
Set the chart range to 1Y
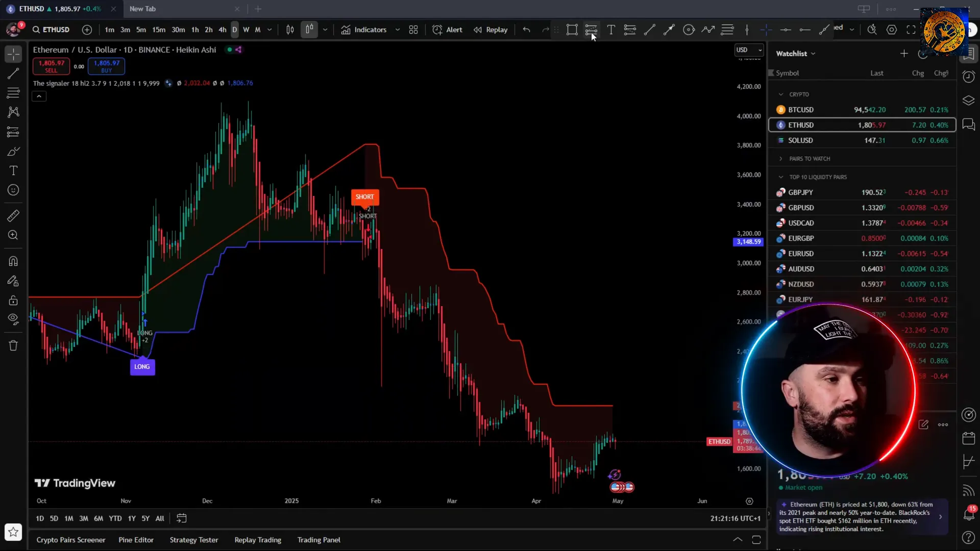point(132,518)
